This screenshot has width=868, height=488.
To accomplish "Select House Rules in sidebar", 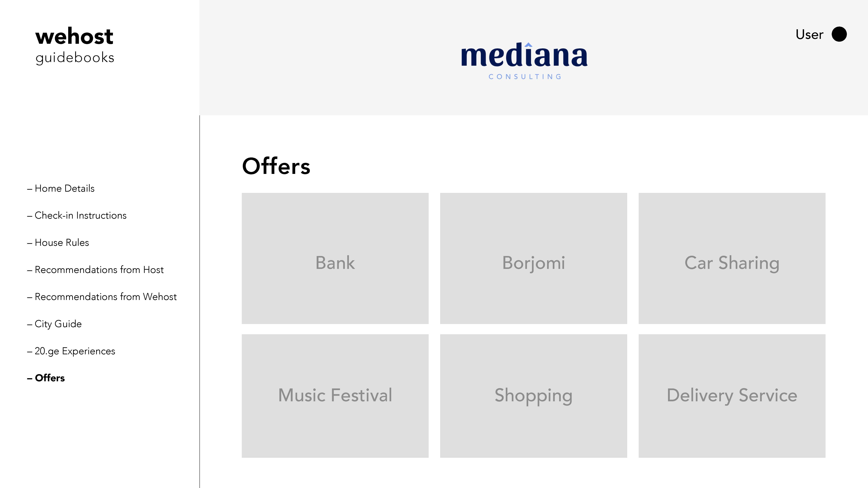I will point(62,243).
